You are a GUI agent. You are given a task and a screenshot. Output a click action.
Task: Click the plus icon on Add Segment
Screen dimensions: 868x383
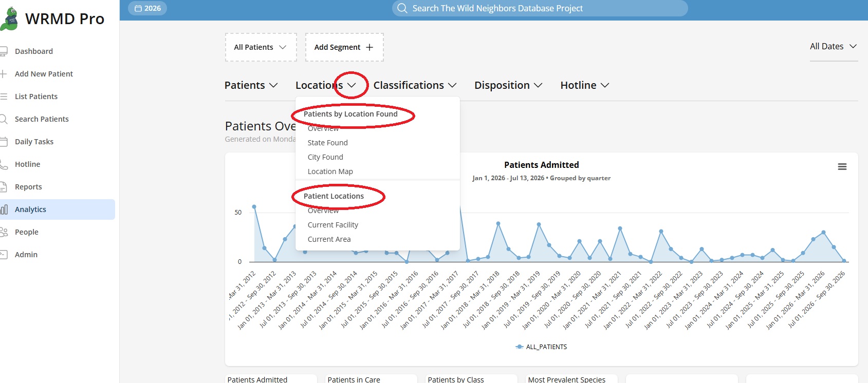click(370, 47)
